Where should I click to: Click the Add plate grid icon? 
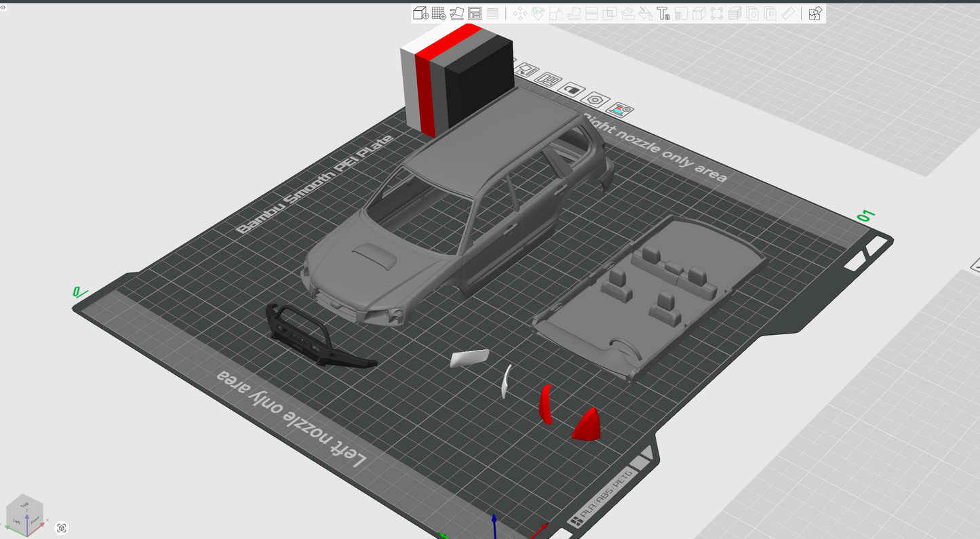coord(439,14)
